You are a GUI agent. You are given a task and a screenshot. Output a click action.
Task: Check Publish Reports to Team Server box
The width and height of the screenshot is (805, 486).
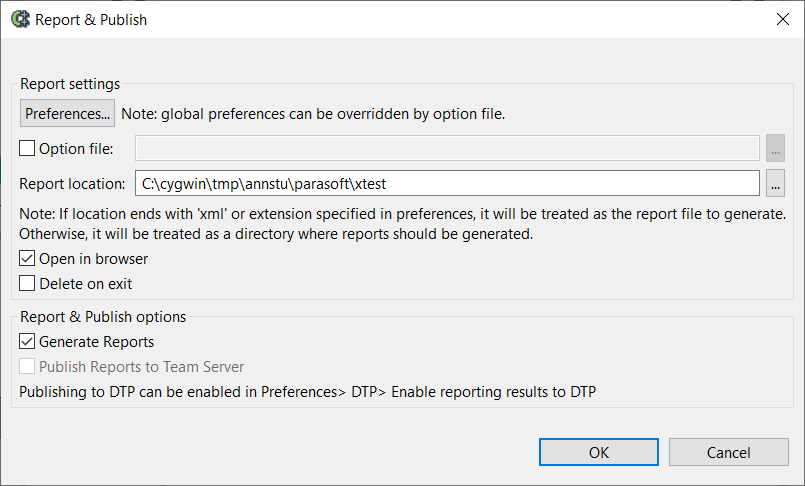tap(27, 366)
